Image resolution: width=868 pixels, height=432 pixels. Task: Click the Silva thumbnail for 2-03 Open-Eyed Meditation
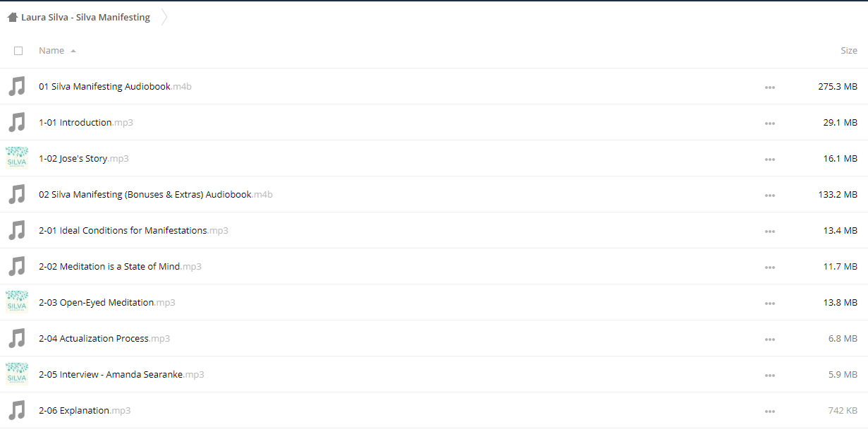pyautogui.click(x=16, y=302)
